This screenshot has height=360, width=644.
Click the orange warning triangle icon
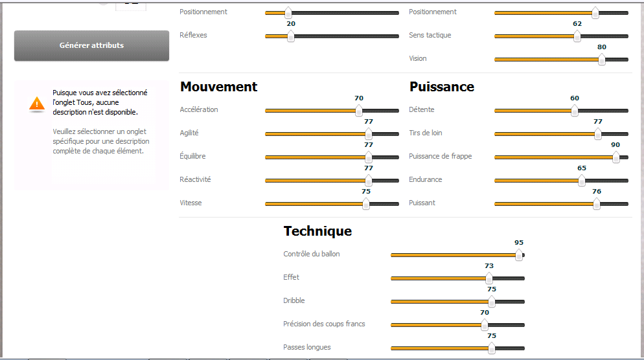pyautogui.click(x=37, y=104)
